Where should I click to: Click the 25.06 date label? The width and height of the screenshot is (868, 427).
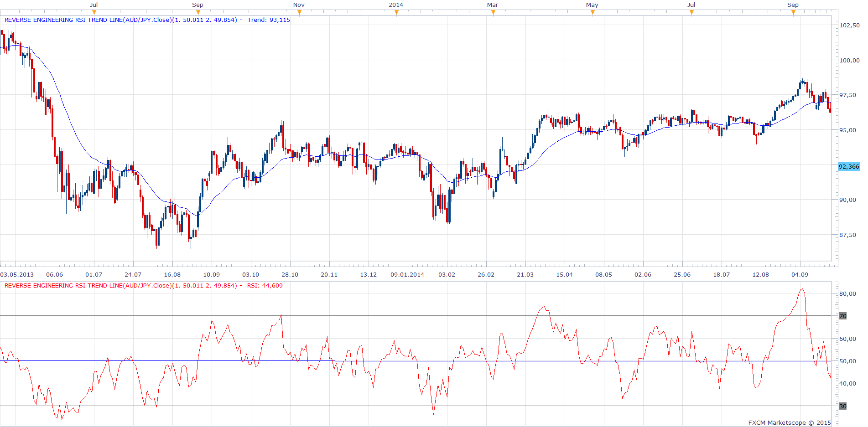[x=682, y=274]
